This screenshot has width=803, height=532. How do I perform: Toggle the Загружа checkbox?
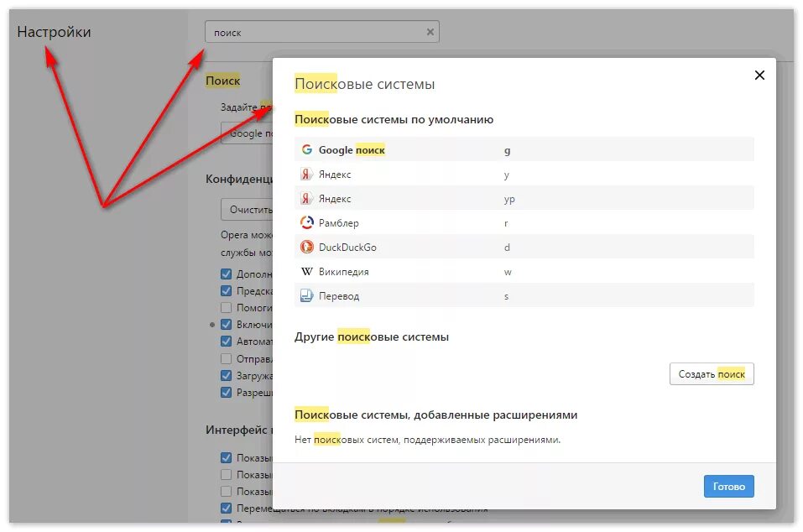click(x=226, y=375)
